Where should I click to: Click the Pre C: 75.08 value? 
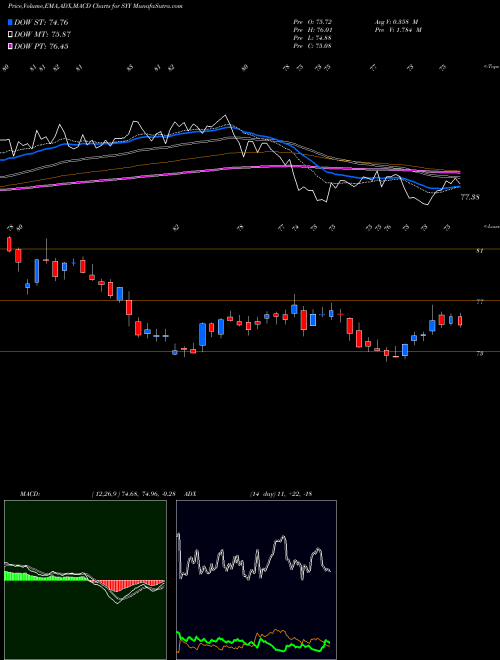point(312,46)
